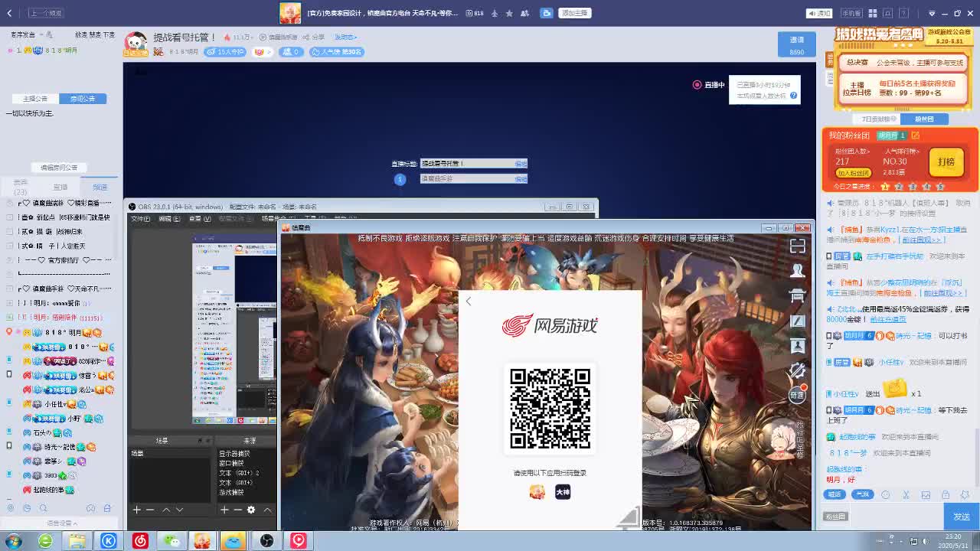Click the 喊话 button above chat input
The image size is (980, 551).
[835, 494]
